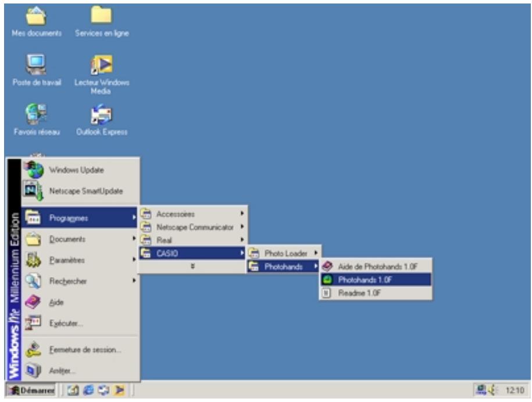Click the network tray icon
This screenshot has height=402, width=532.
[481, 390]
